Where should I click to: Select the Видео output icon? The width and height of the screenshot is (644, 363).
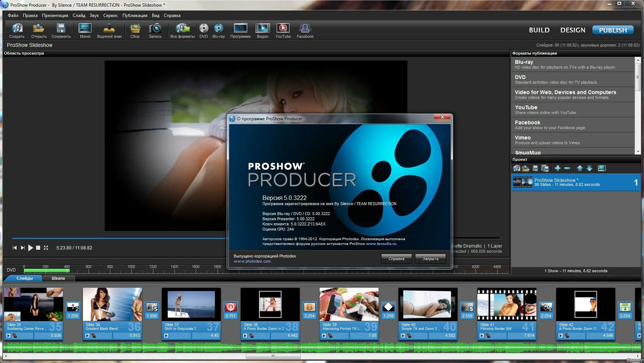coord(262,30)
